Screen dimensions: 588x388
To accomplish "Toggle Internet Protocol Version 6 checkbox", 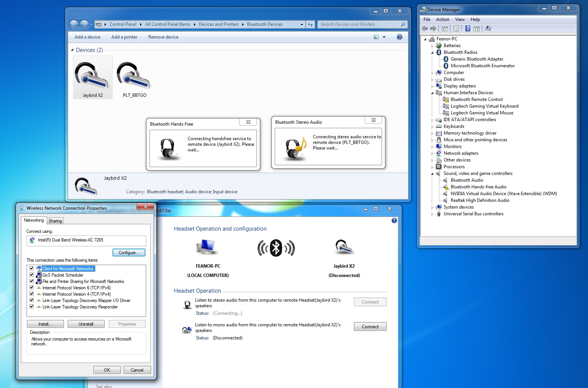I will tap(32, 287).
